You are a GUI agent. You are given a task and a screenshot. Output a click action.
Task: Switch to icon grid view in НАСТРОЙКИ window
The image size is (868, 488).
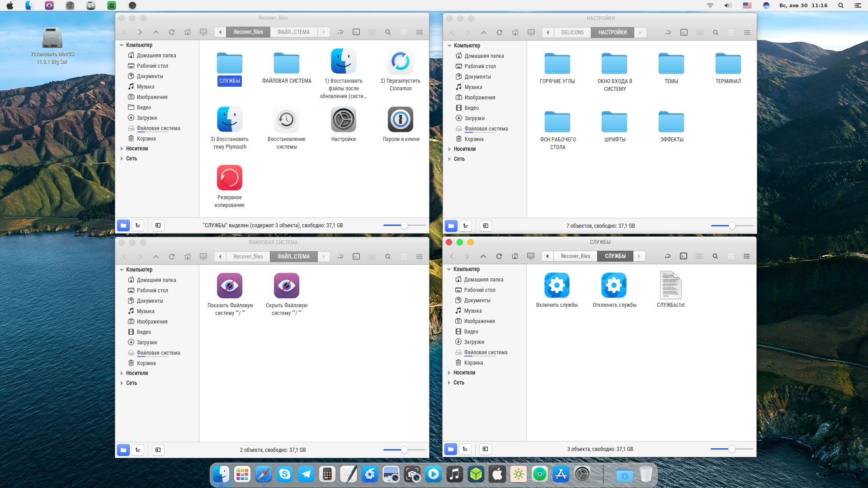tap(731, 33)
